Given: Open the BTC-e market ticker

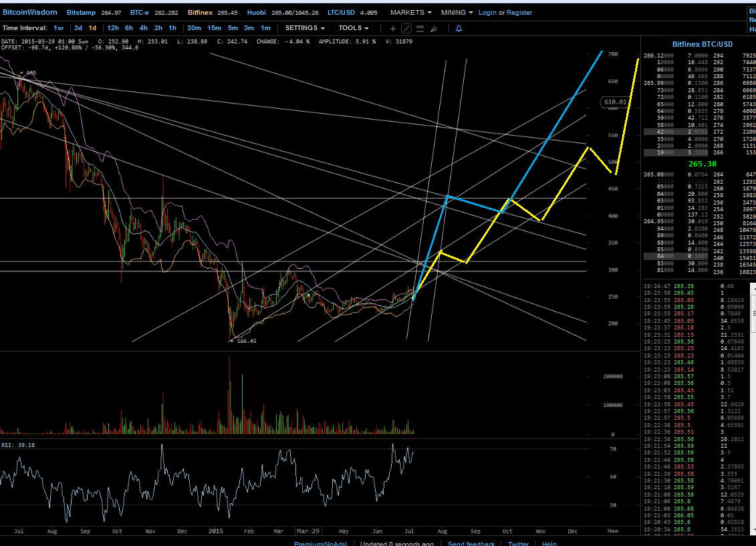Looking at the screenshot, I should [x=154, y=13].
